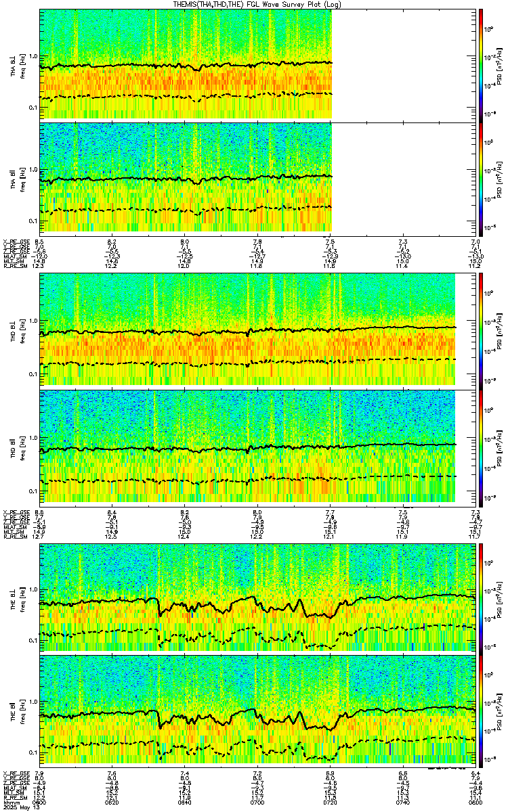
Task: Click the 0800 time tick label at far right
Action: point(475,803)
